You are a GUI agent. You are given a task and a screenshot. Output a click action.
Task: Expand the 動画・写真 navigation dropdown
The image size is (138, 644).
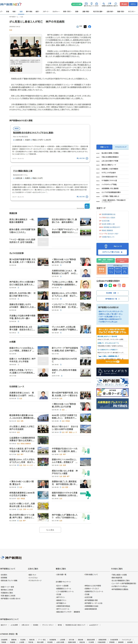121,11
